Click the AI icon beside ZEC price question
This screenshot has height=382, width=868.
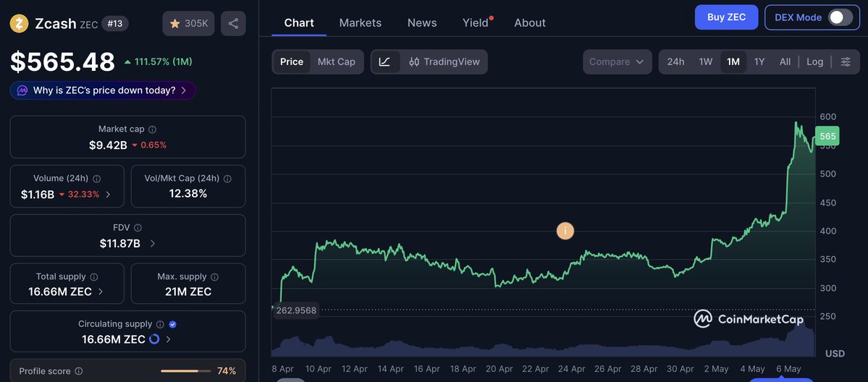pyautogui.click(x=22, y=90)
